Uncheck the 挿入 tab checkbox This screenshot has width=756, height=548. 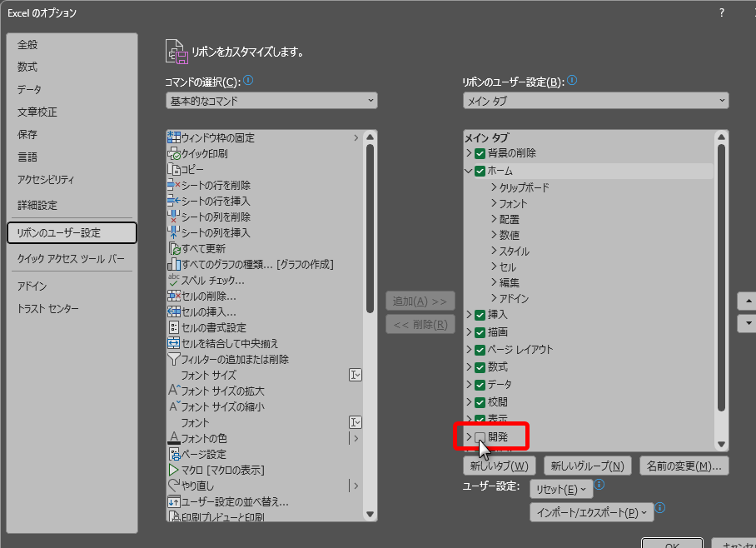(x=480, y=315)
